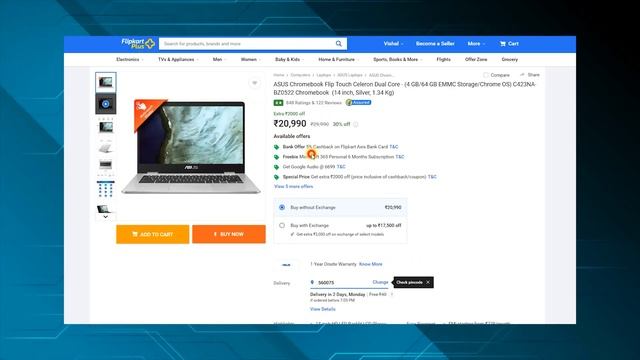Select the specs grid thumbnail

pyautogui.click(x=106, y=189)
